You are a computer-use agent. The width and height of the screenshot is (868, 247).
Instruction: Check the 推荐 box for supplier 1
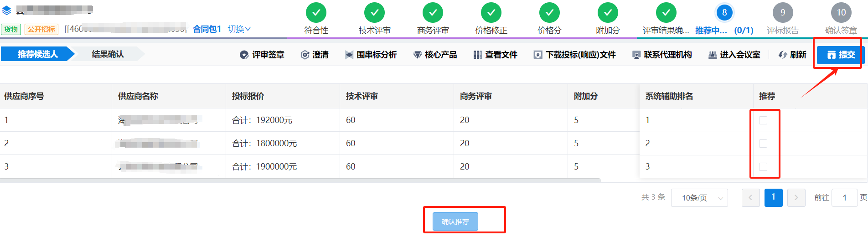[763, 120]
